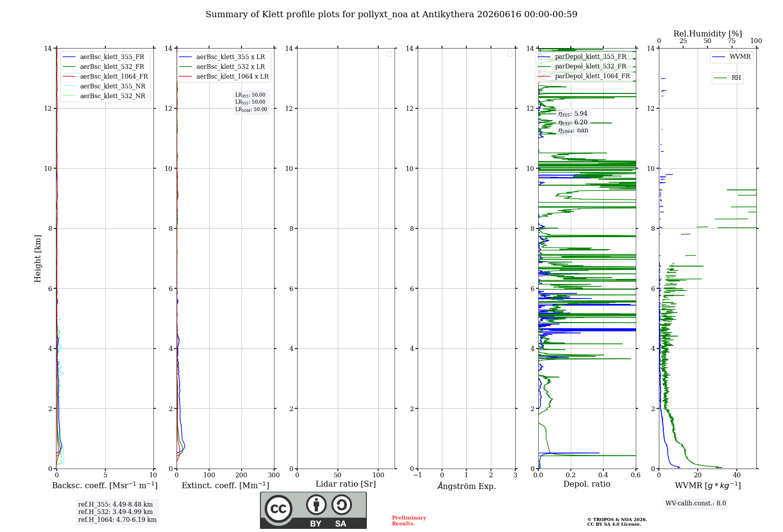Click the WVMR [g*kg⁻¹] axis label
The height and width of the screenshot is (532, 783).
click(708, 485)
